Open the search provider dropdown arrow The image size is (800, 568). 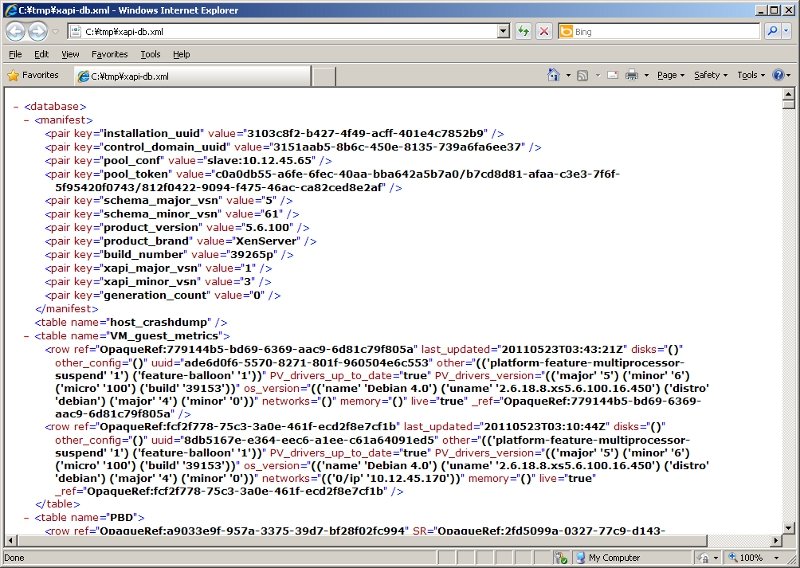coord(786,32)
